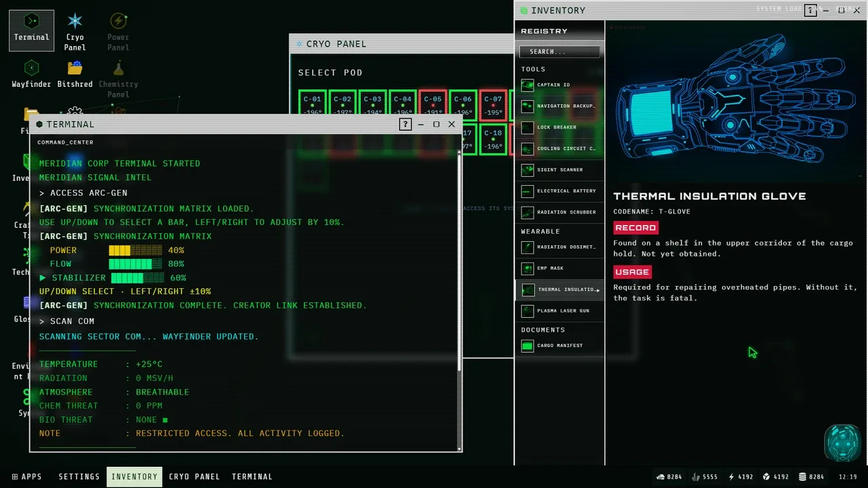This screenshot has width=868, height=488.
Task: Click the cube resource counter 4192
Action: 776,476
